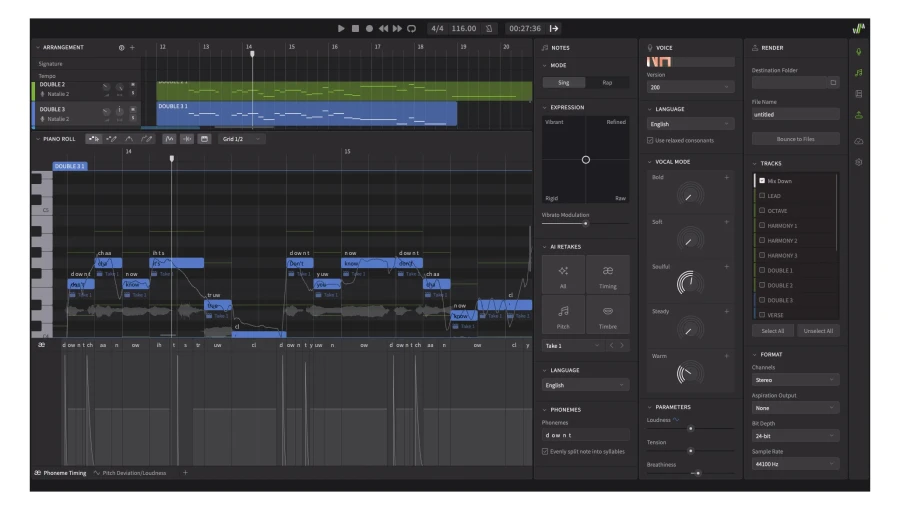900x510 pixels.
Task: Select the pitch curve tool in Piano Roll
Action: click(x=129, y=139)
